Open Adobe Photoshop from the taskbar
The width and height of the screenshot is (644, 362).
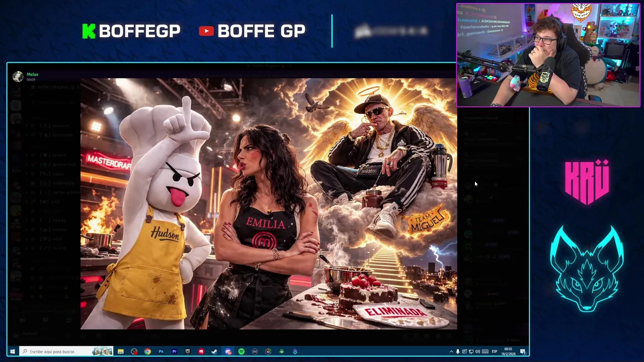161,351
